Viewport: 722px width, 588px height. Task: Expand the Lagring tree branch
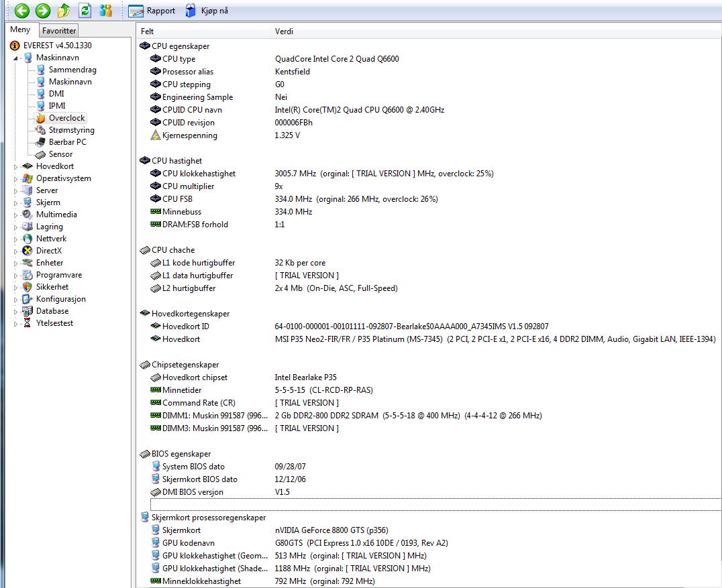[x=15, y=227]
